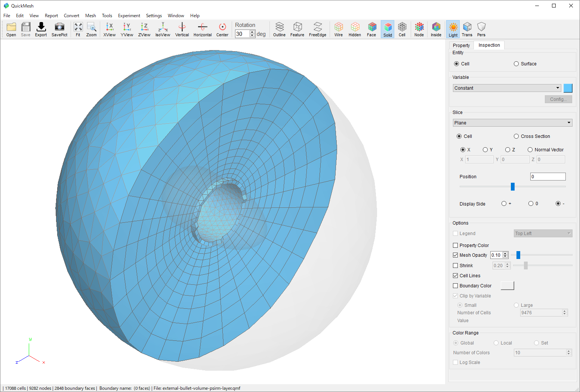Click the Position value input field

(548, 177)
